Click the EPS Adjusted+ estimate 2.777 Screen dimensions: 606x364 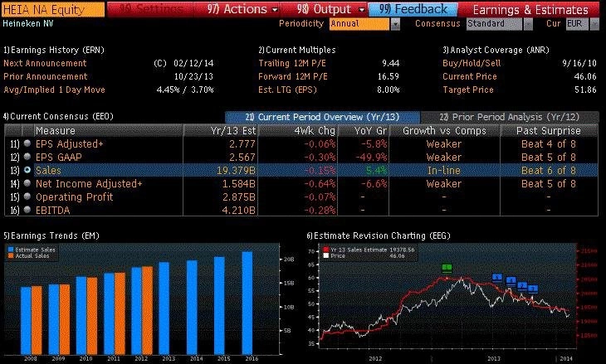(242, 144)
